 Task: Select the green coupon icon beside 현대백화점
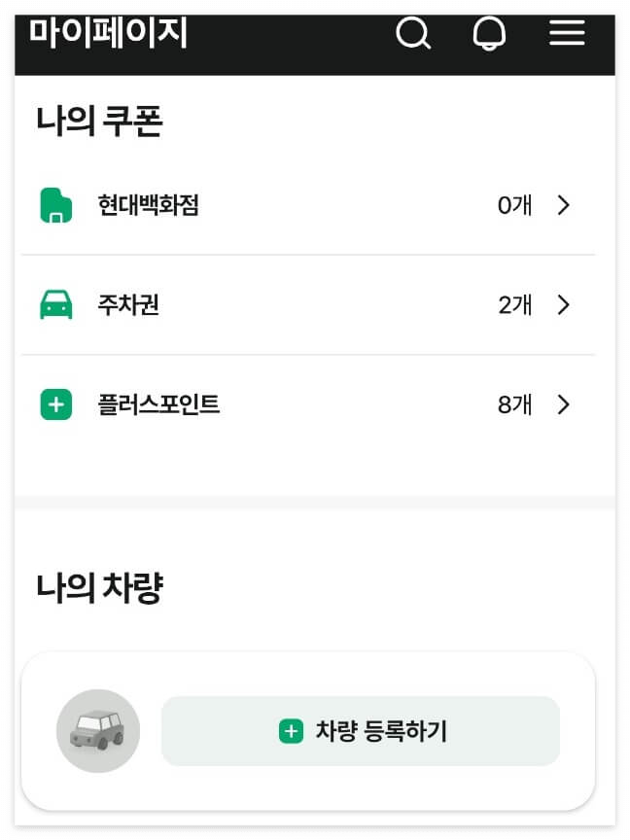[55, 205]
